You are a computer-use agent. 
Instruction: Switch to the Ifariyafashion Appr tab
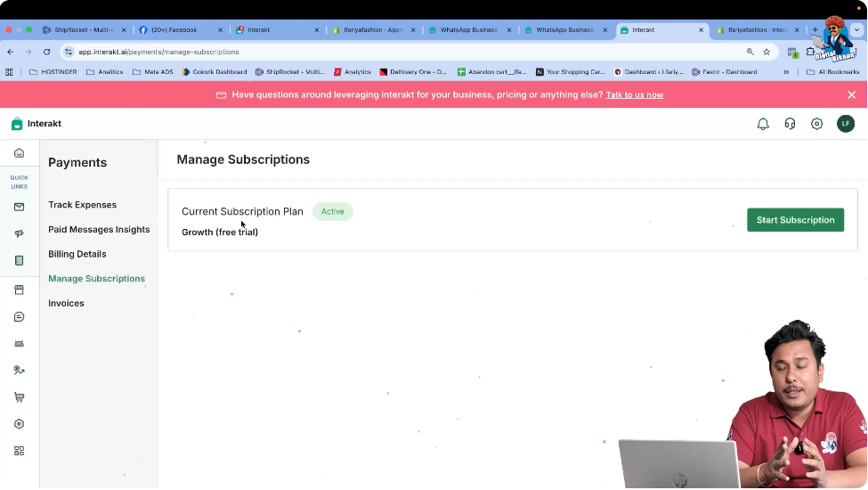coord(373,30)
